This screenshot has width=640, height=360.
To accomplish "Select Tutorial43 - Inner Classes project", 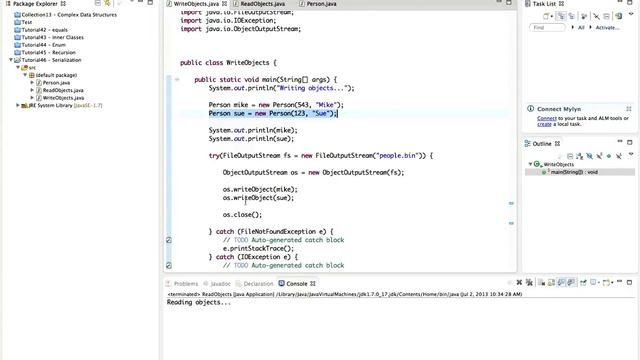I will (x=49, y=37).
